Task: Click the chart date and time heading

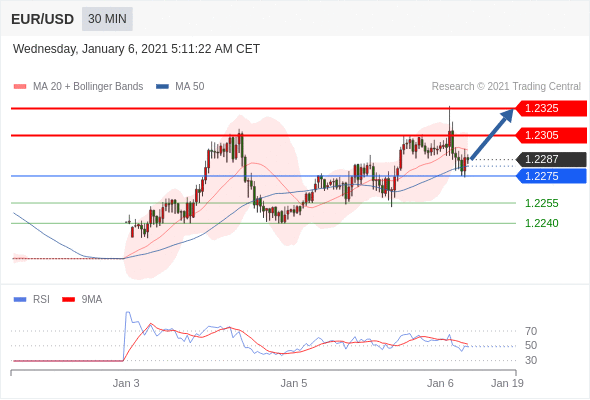Action: [x=137, y=49]
